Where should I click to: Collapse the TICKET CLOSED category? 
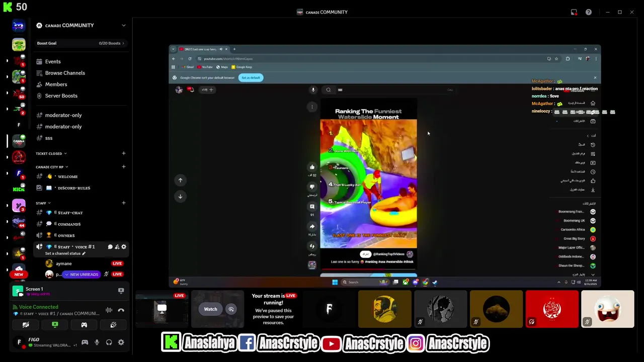(x=50, y=153)
